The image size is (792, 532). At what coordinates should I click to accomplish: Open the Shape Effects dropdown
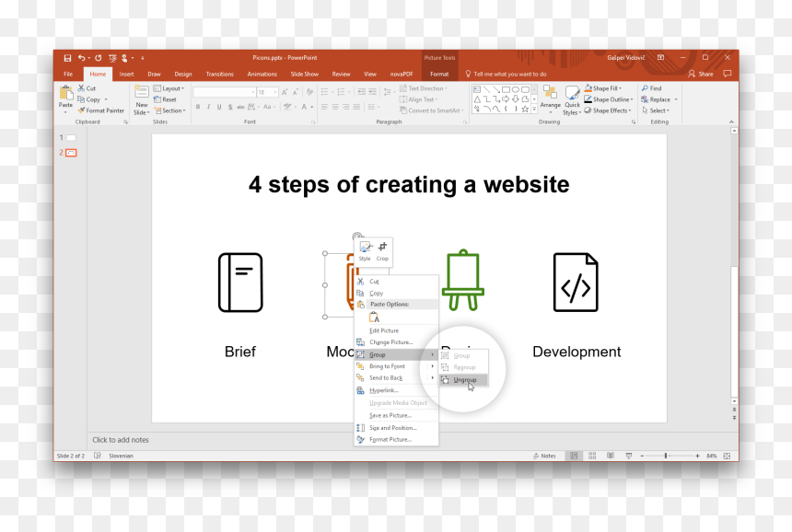(608, 110)
